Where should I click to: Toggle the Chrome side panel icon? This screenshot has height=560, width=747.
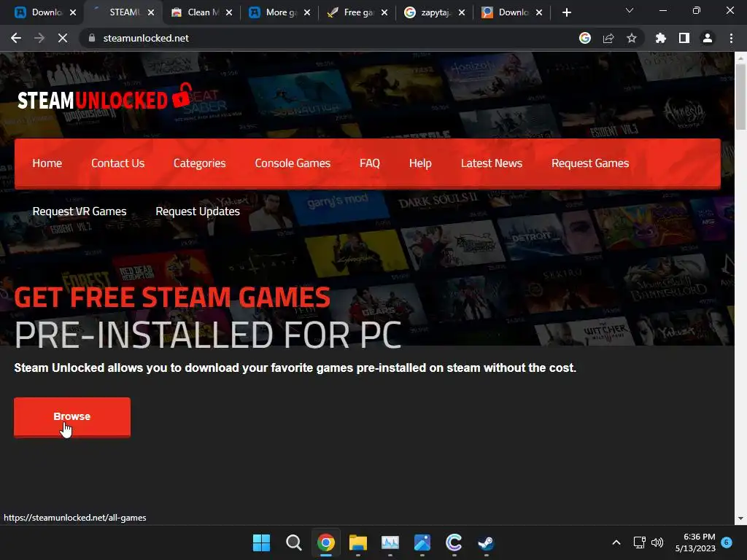[684, 38]
